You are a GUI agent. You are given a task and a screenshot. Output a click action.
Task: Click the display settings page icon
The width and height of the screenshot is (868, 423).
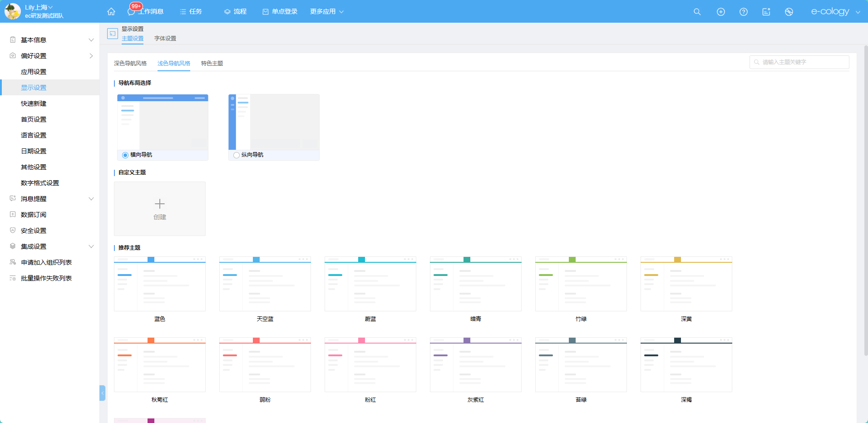pyautogui.click(x=113, y=34)
